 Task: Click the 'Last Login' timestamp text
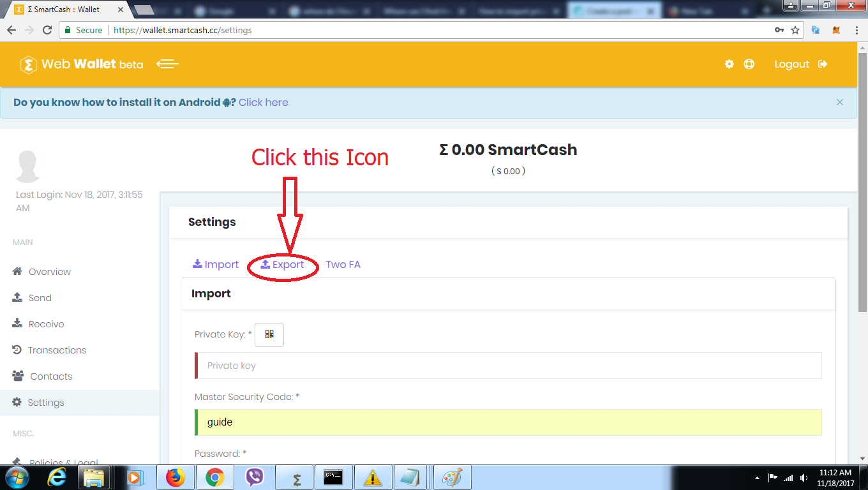pos(79,201)
